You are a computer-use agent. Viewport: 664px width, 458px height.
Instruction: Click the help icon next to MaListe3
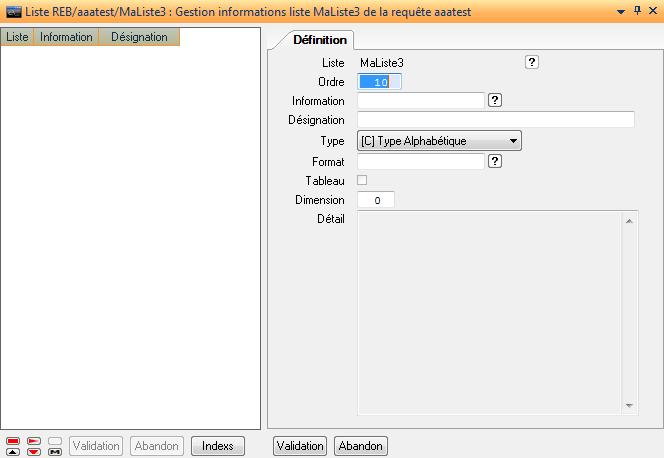[532, 62]
